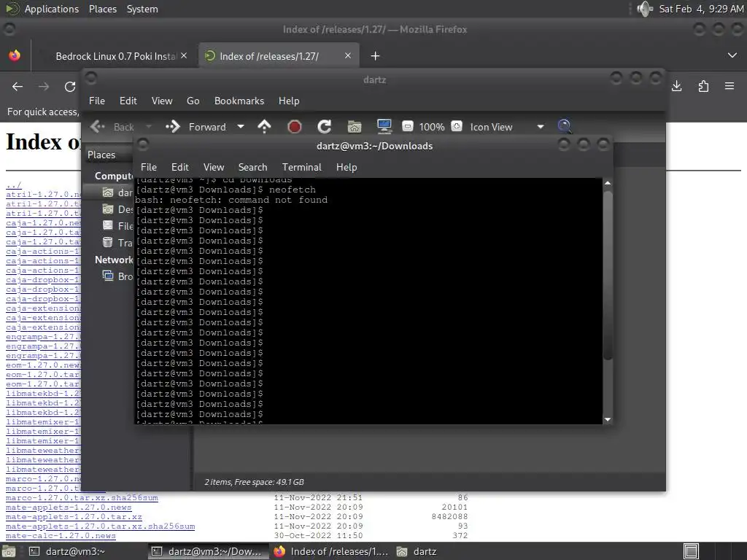This screenshot has width=747, height=560.
Task: Open the Go menu in Caja
Action: 193,101
